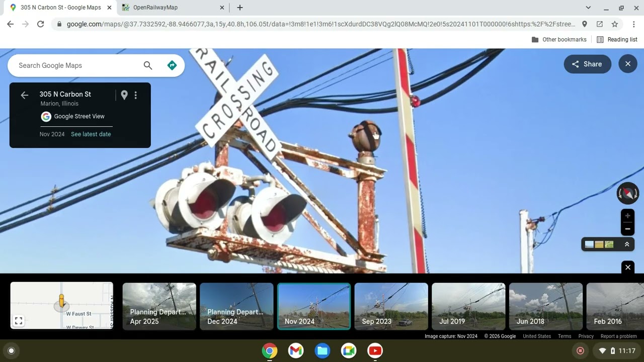Image resolution: width=644 pixels, height=362 pixels.
Task: Expand the minimap with the fullscreen icon
Action: click(x=19, y=321)
